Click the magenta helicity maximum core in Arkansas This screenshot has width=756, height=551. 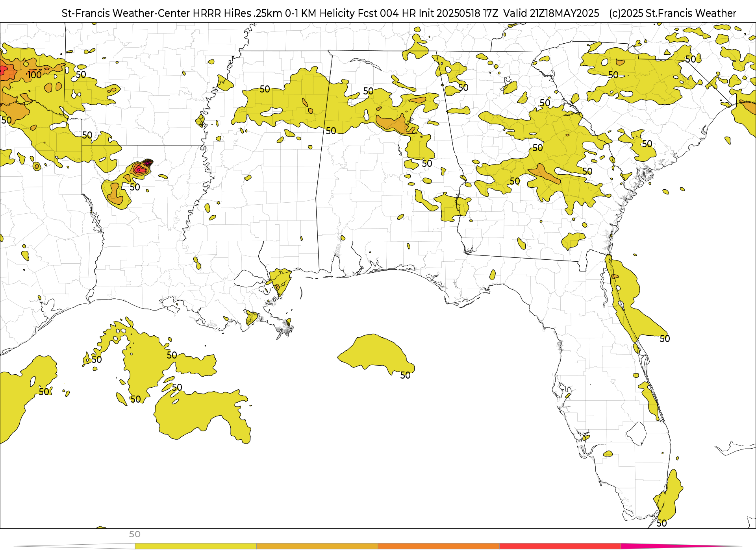148,163
